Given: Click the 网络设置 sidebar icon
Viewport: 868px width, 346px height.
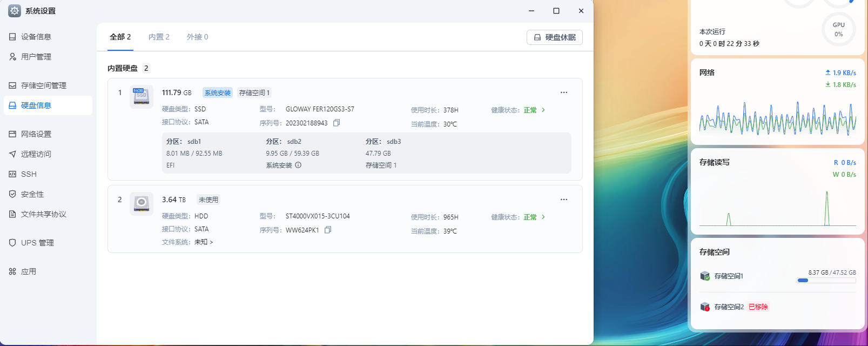Looking at the screenshot, I should click(x=12, y=134).
